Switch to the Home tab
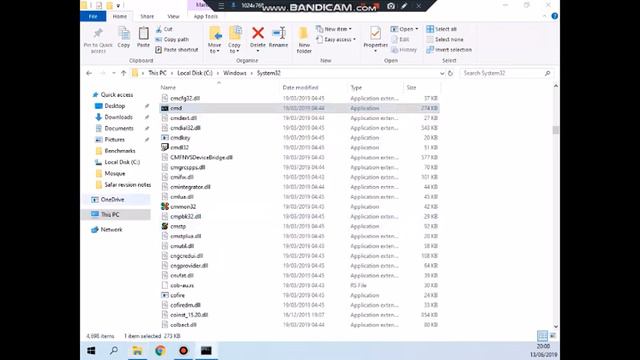 tap(120, 16)
